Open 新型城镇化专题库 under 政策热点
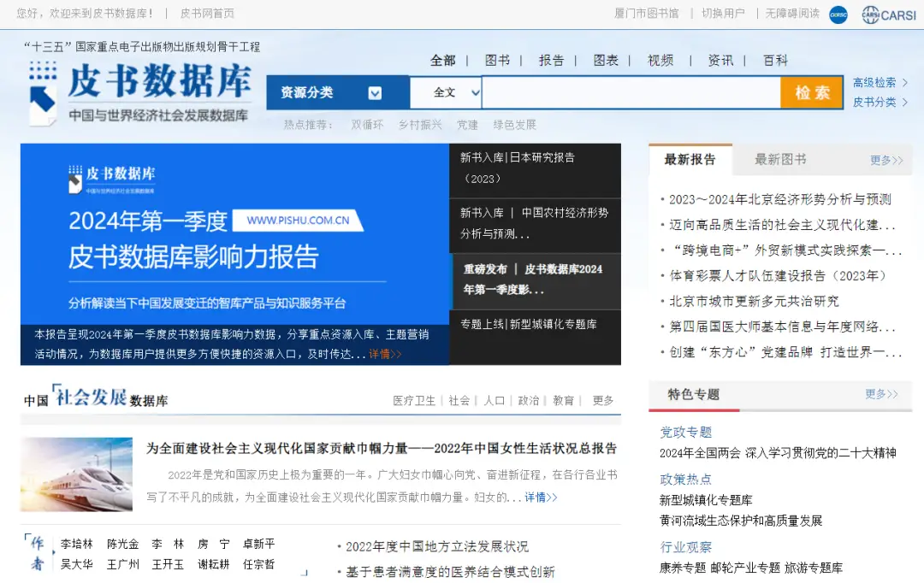The height and width of the screenshot is (583, 924). click(x=706, y=500)
